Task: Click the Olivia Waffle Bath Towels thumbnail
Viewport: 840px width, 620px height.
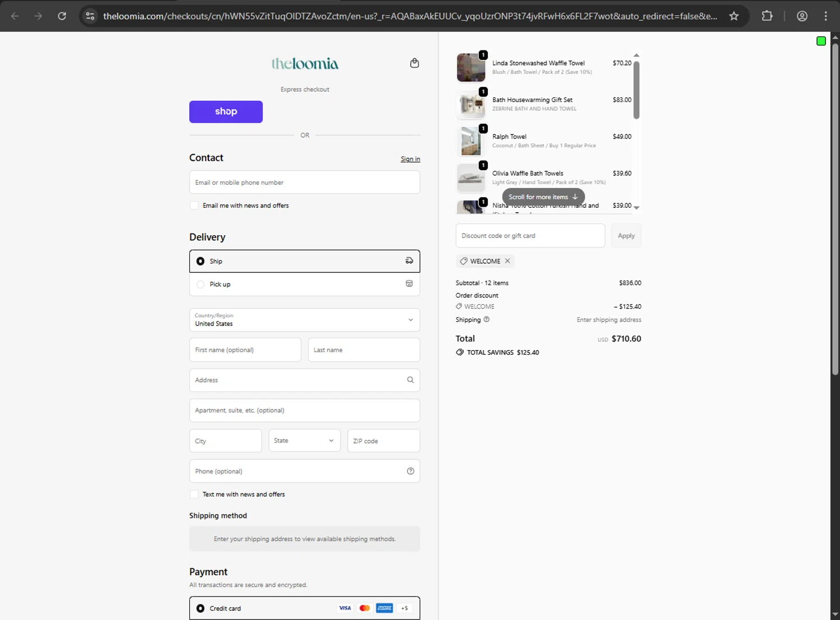Action: click(x=471, y=178)
